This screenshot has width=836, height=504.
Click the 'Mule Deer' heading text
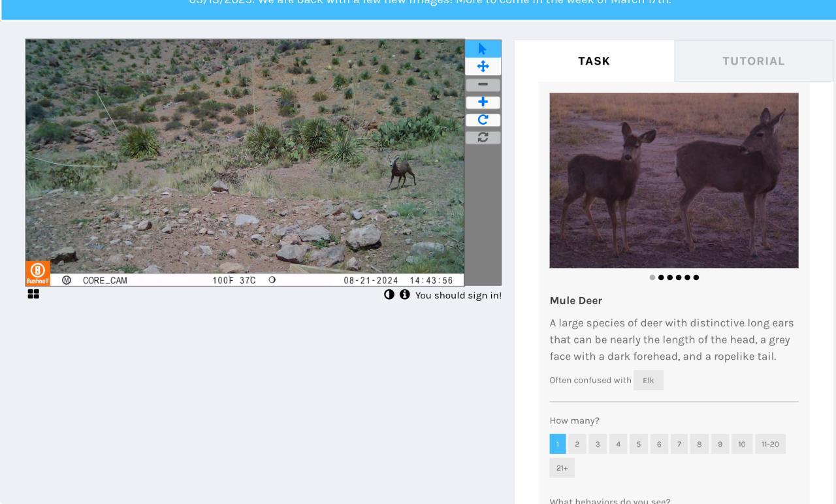576,301
